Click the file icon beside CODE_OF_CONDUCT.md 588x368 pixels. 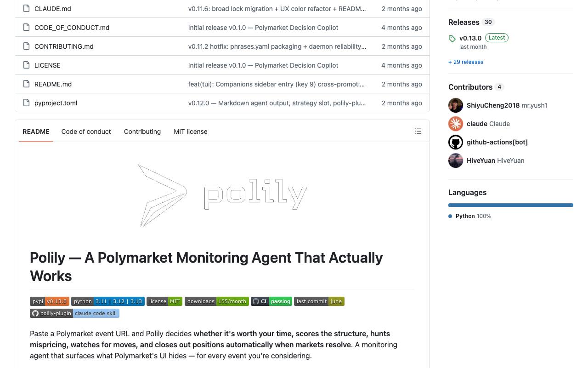click(x=27, y=28)
